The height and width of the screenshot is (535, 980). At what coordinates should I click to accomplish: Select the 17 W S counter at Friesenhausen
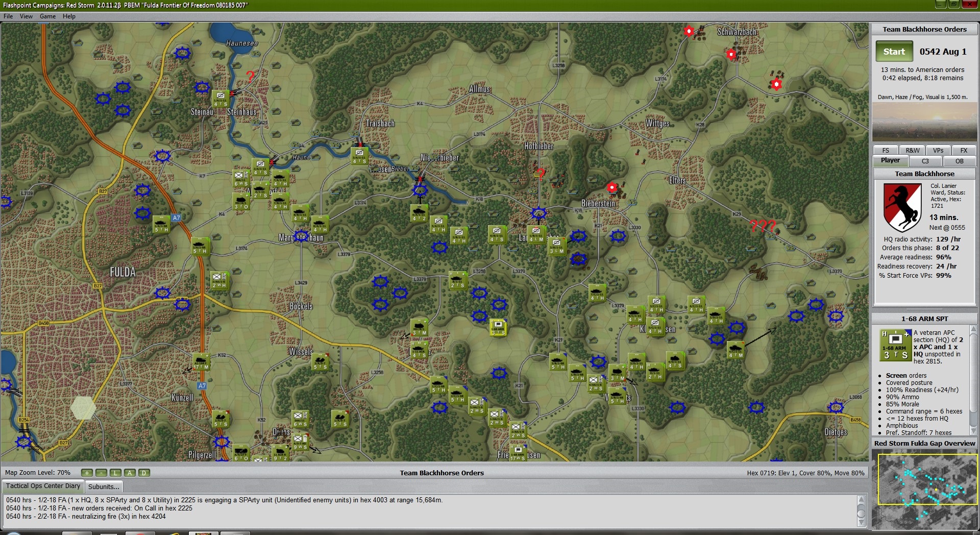[x=518, y=452]
